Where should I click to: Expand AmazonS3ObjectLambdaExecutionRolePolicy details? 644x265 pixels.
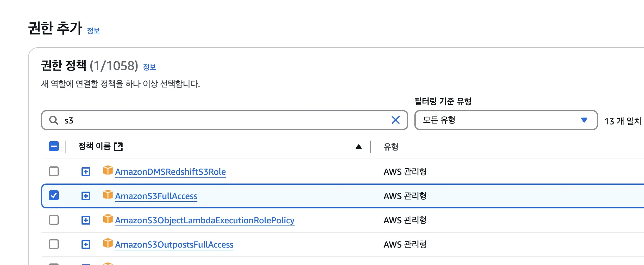coord(86,220)
